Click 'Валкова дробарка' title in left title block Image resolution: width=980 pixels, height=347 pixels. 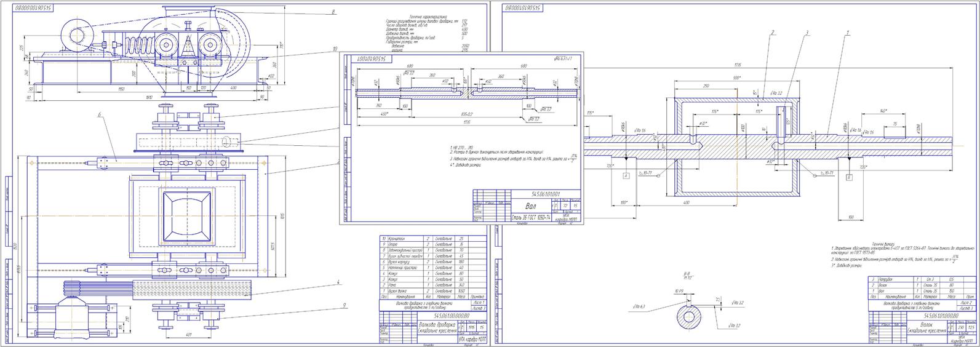pos(436,324)
